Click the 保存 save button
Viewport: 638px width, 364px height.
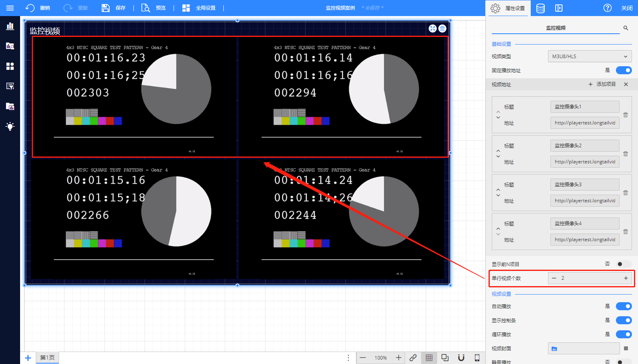(x=114, y=8)
